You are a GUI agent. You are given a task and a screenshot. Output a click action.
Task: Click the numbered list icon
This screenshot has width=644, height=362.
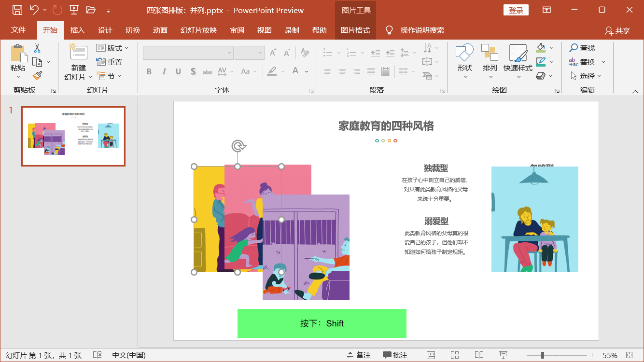351,52
